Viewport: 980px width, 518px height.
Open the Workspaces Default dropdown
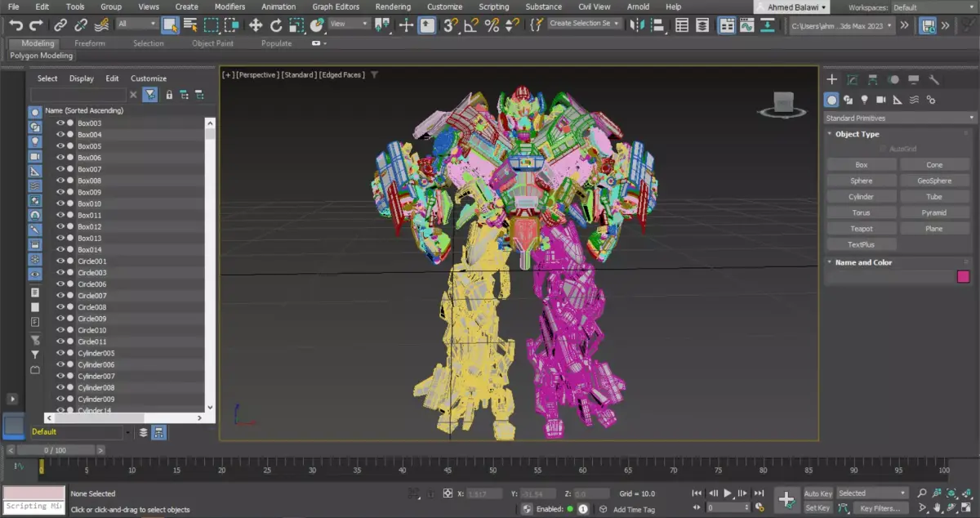(x=933, y=7)
